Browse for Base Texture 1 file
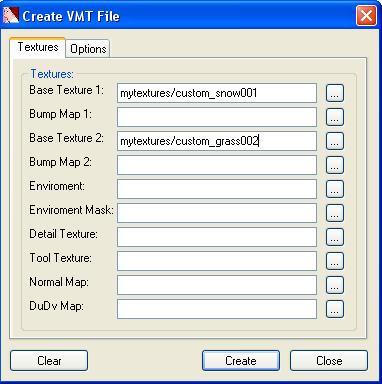The width and height of the screenshot is (382, 384). point(335,93)
